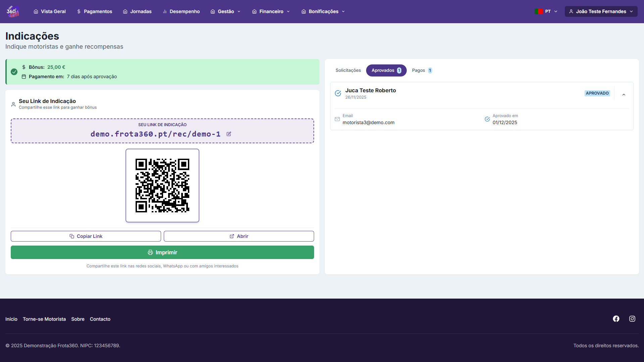Switch to the Pagos tab

pos(422,70)
